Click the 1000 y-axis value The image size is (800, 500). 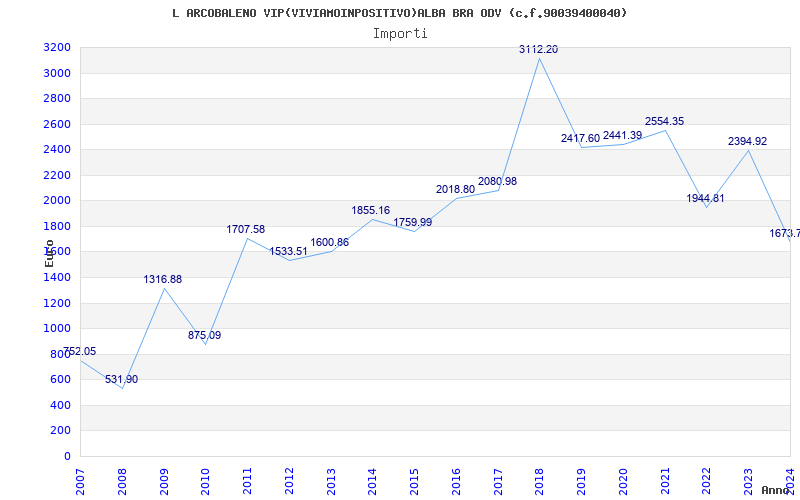point(57,329)
